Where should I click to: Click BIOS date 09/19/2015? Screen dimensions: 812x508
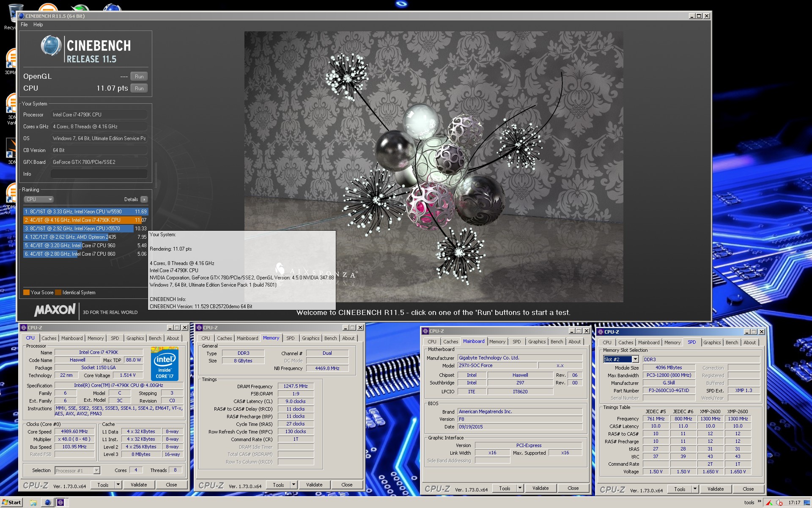(x=520, y=427)
